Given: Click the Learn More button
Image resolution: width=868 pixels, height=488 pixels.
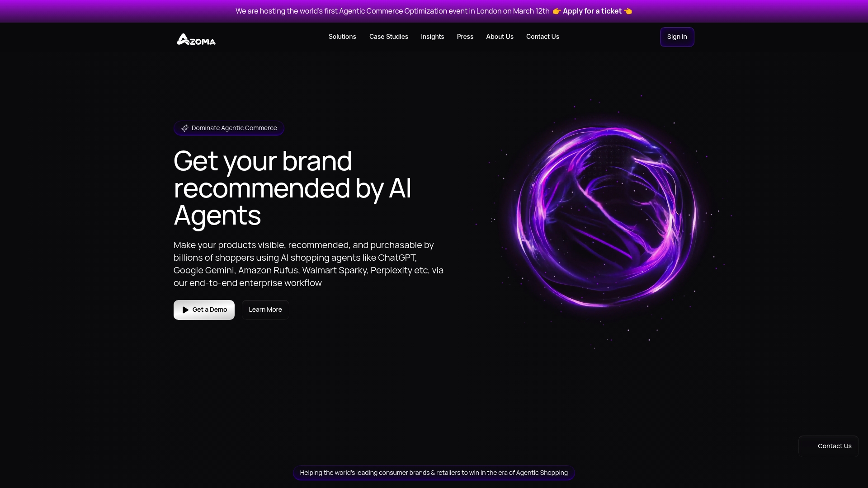Looking at the screenshot, I should tap(265, 310).
